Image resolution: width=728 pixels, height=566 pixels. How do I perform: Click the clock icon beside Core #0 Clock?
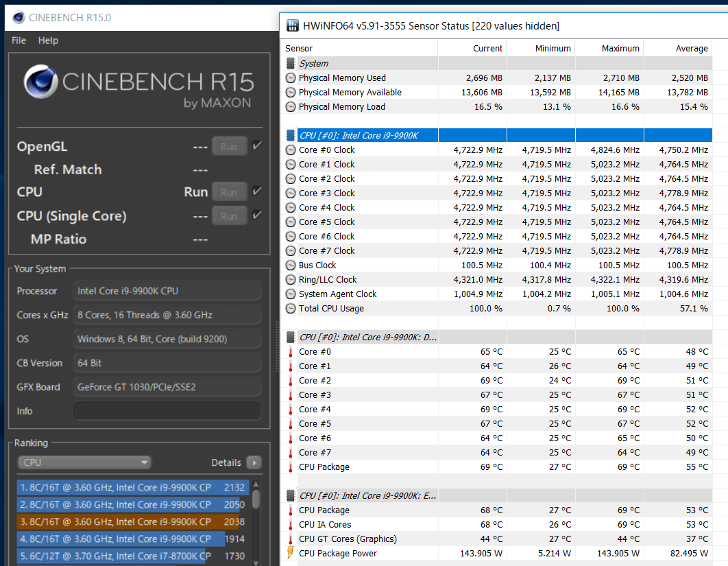tap(291, 150)
